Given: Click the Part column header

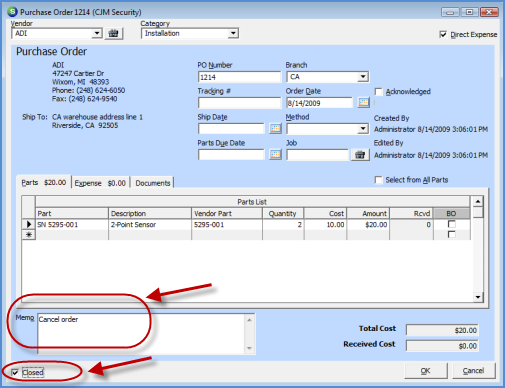Looking at the screenshot, I should click(72, 213).
